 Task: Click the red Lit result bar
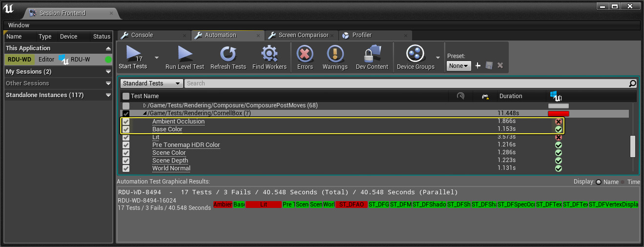264,205
